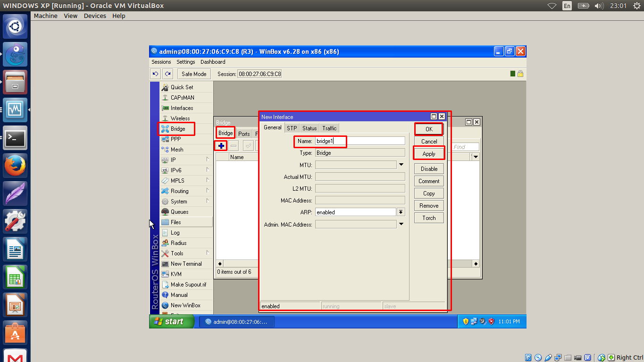Click the minus remove button in Bridge window
Image resolution: width=644 pixels, height=362 pixels.
[234, 146]
